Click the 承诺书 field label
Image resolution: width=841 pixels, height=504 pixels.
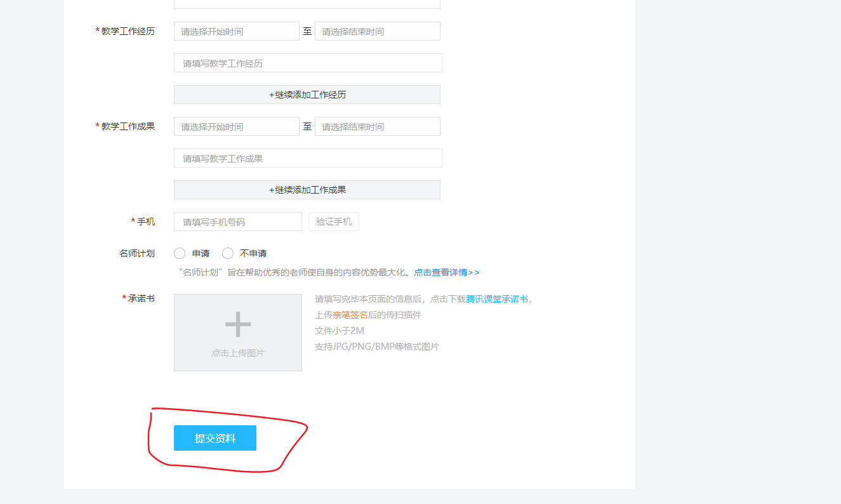tap(142, 298)
